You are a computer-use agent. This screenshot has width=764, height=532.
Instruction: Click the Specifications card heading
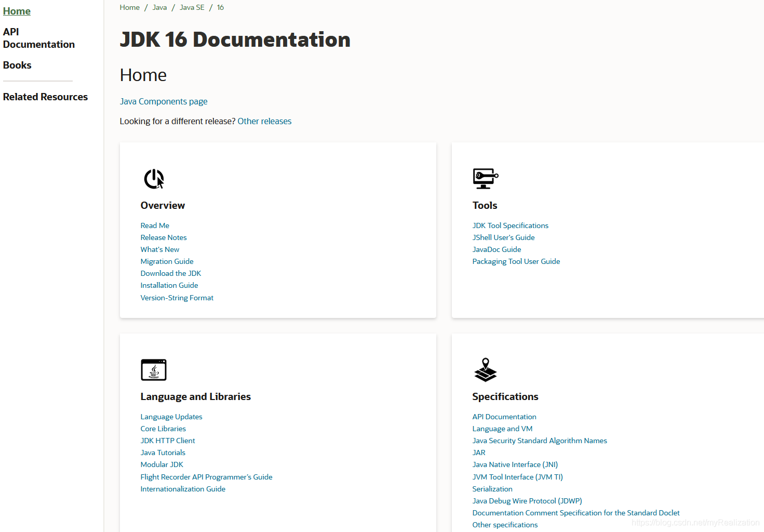point(505,396)
